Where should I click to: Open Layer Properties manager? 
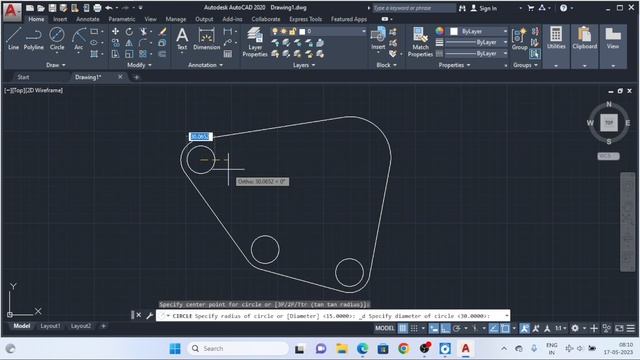point(255,42)
